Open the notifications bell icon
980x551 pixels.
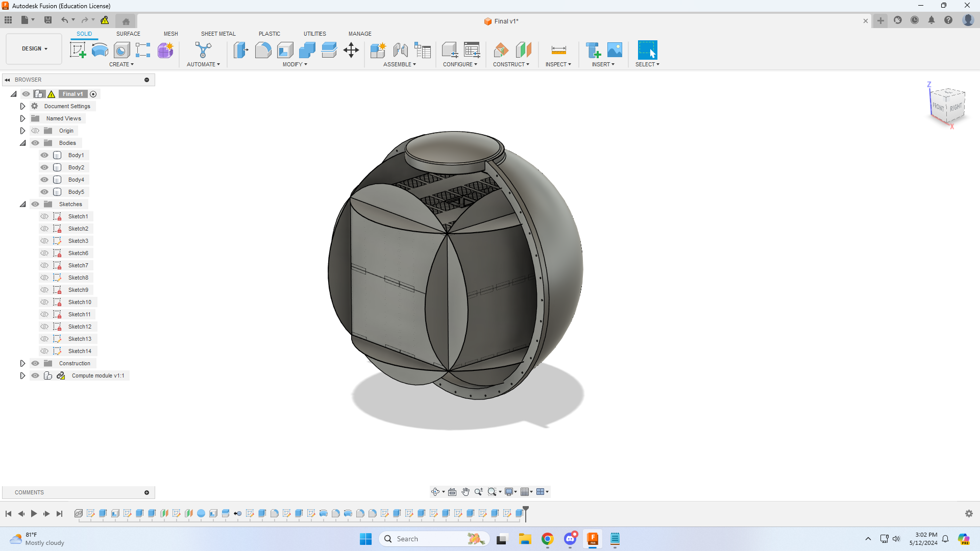pos(932,20)
